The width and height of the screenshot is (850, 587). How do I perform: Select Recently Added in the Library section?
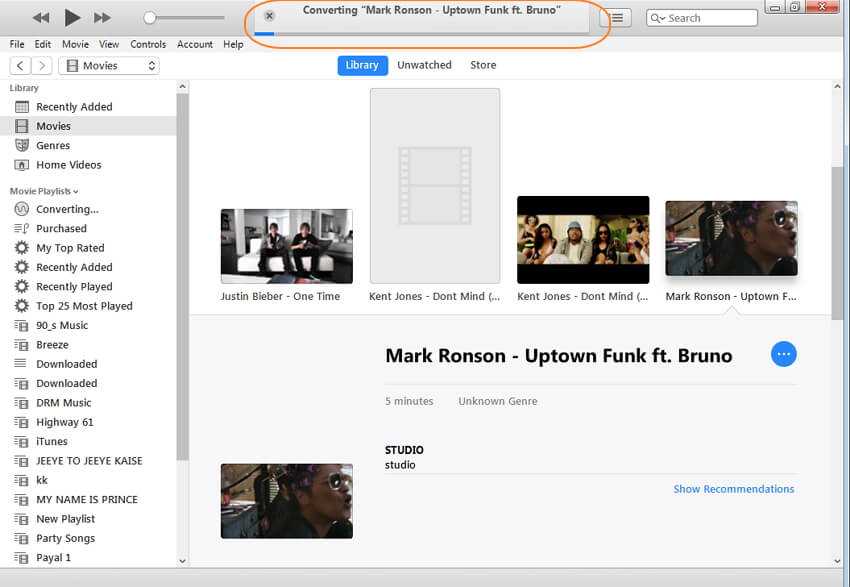(x=74, y=107)
